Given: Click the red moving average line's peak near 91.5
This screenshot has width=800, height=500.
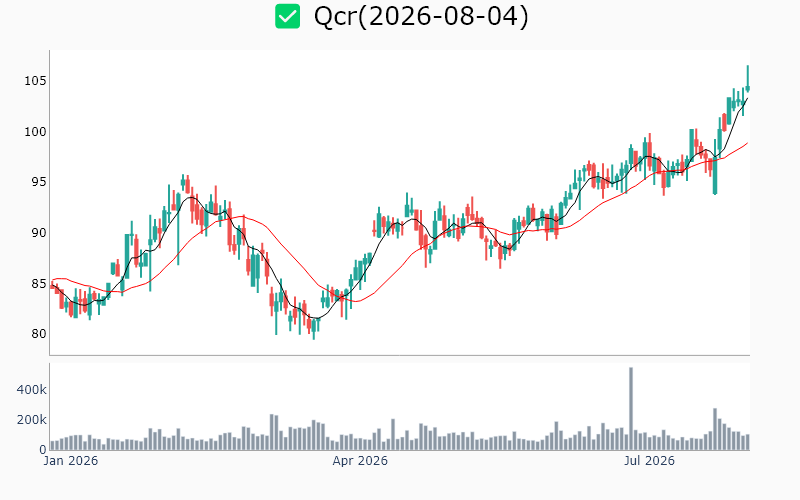Looking at the screenshot, I should [x=244, y=216].
